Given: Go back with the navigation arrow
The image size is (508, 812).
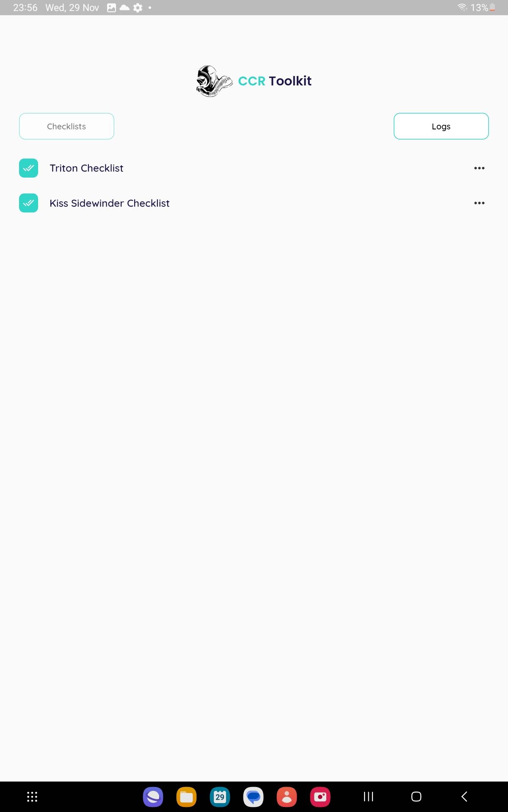Looking at the screenshot, I should click(464, 797).
